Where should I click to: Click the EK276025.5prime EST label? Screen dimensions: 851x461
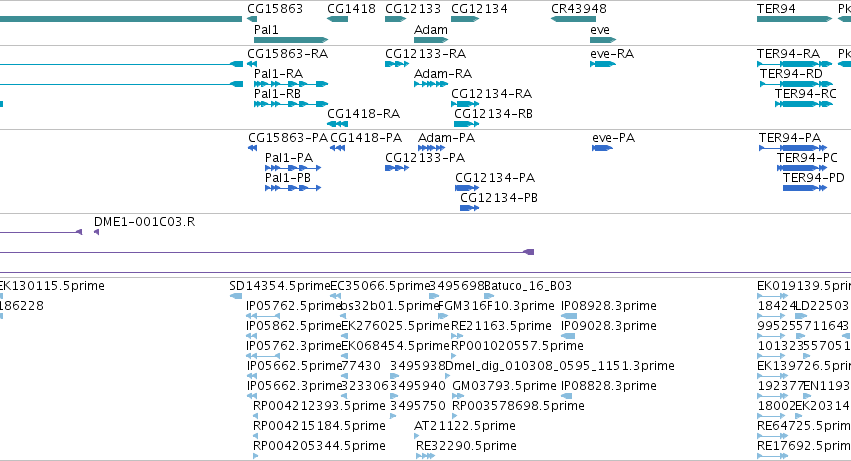396,326
